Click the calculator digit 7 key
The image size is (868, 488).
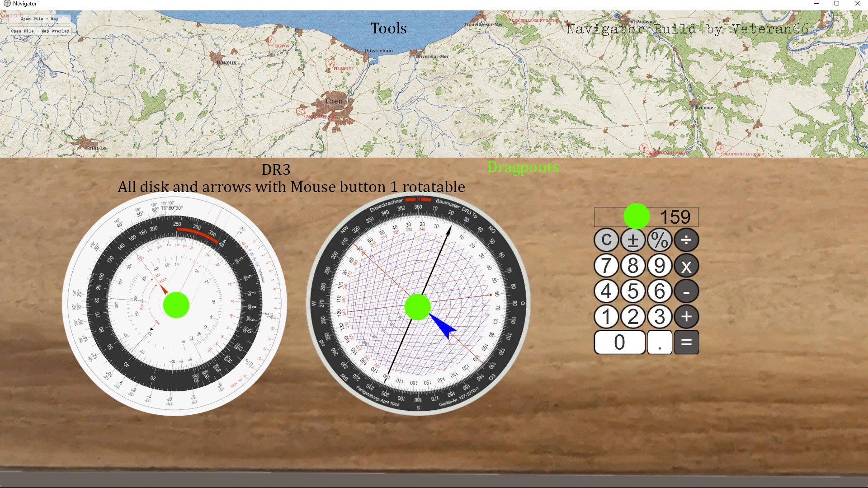click(x=606, y=266)
